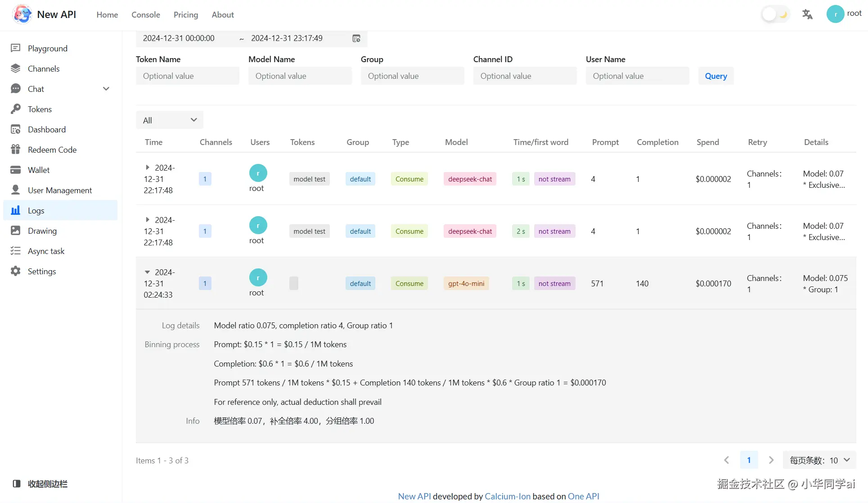Collapse the 02:24:33 log row
868x503 pixels.
pos(147,272)
